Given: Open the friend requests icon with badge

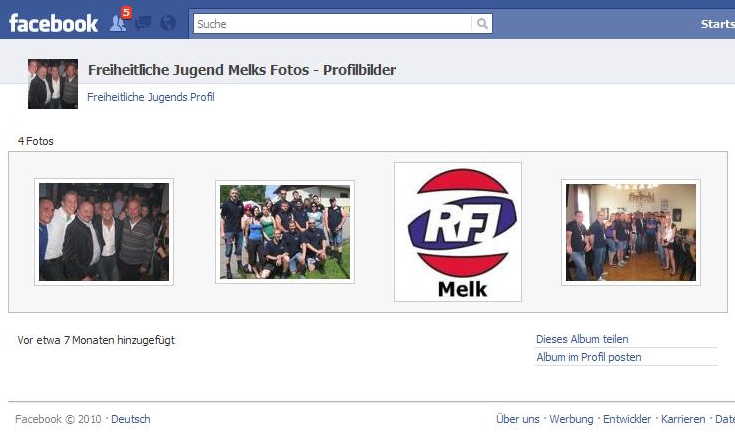Looking at the screenshot, I should point(118,21).
